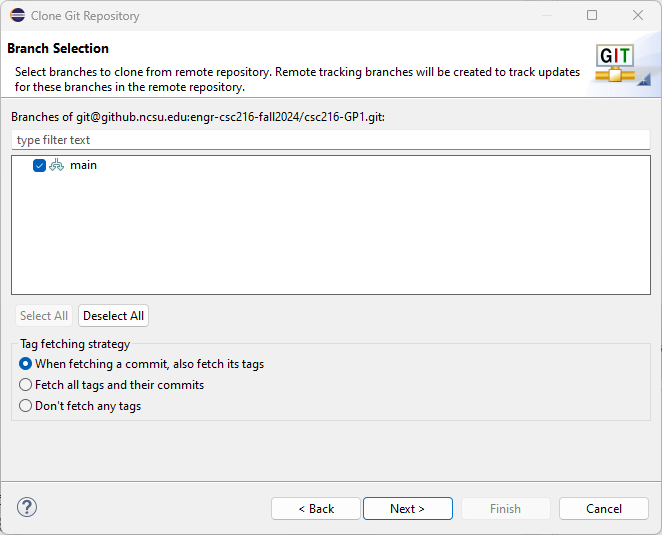
Task: Maximize the Clone Git Repository window
Action: pos(592,15)
